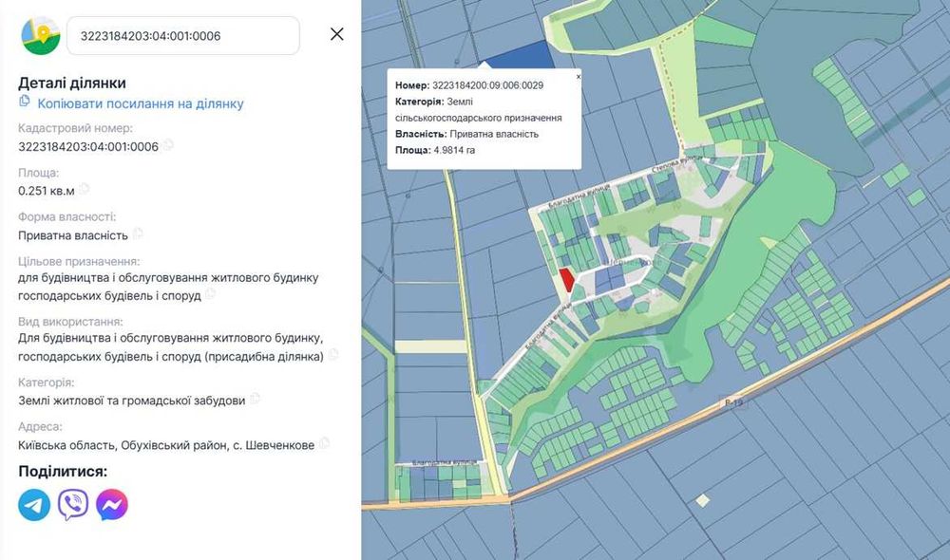
Task: Click the map app logo
Action: pyautogui.click(x=41, y=36)
